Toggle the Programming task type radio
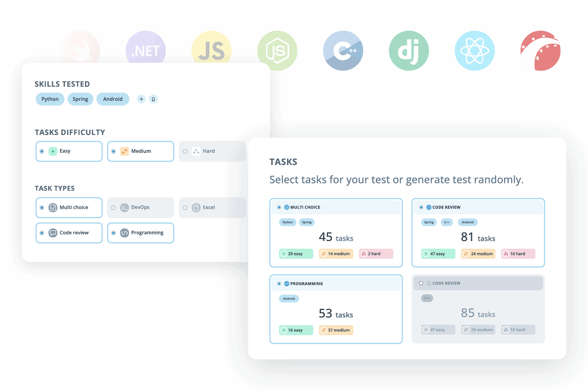Viewport: 588px width, 390px height. pyautogui.click(x=113, y=233)
